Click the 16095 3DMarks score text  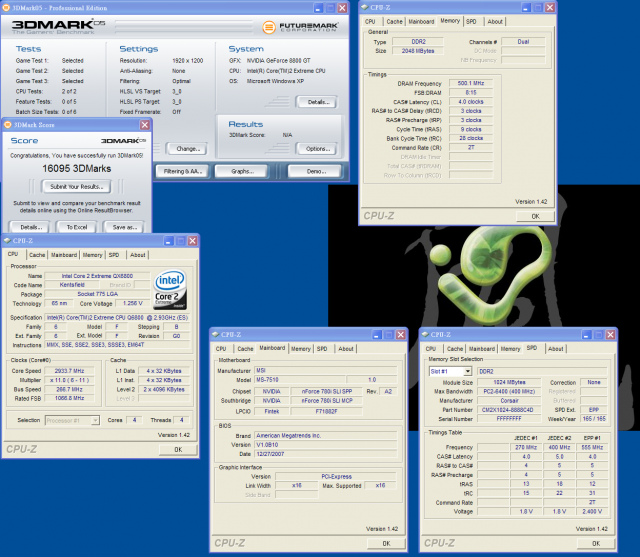[76, 169]
